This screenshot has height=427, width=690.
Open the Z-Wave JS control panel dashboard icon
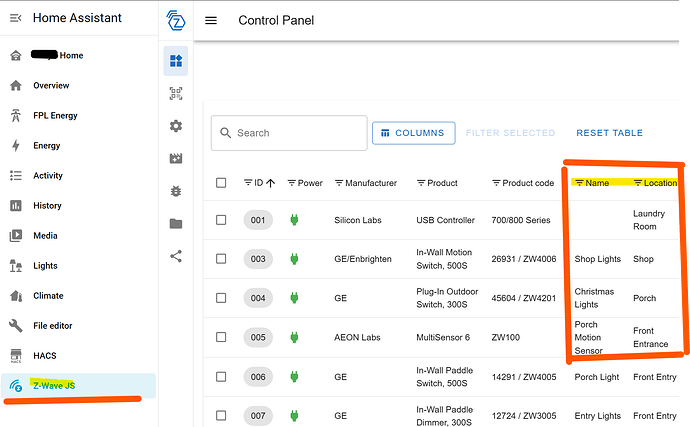click(x=176, y=61)
